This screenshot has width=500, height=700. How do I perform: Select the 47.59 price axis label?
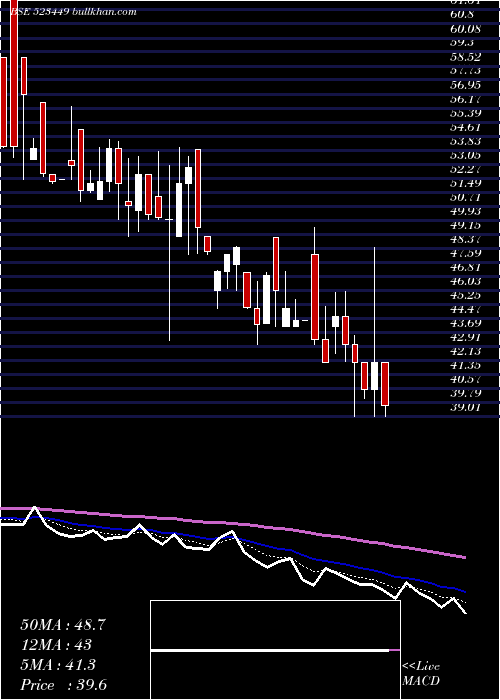[x=465, y=253]
